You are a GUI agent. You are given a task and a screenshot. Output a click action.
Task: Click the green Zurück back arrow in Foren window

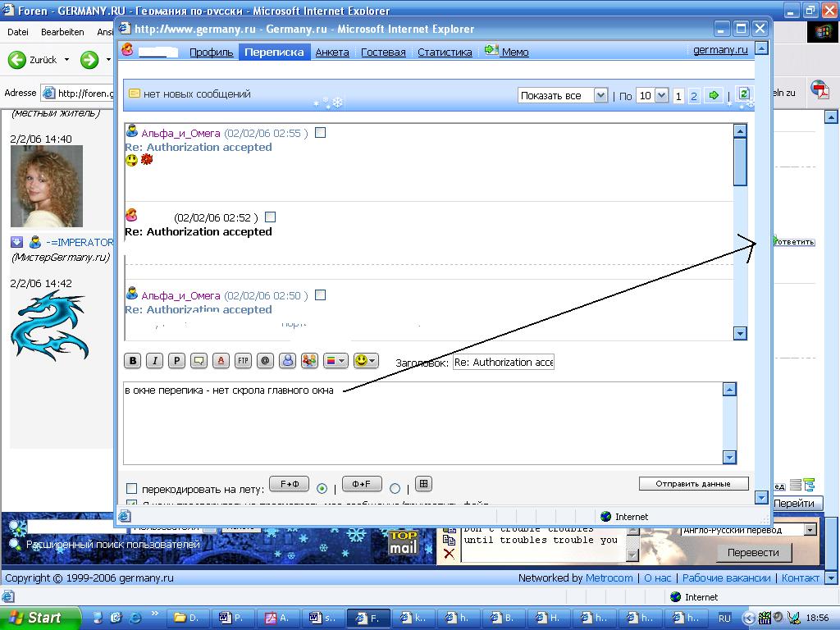click(x=17, y=59)
